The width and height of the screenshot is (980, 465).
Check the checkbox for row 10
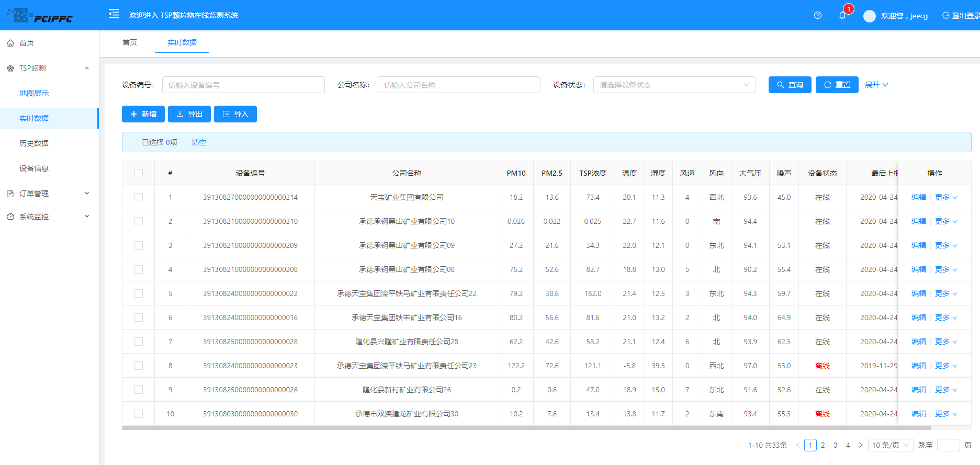tap(139, 414)
